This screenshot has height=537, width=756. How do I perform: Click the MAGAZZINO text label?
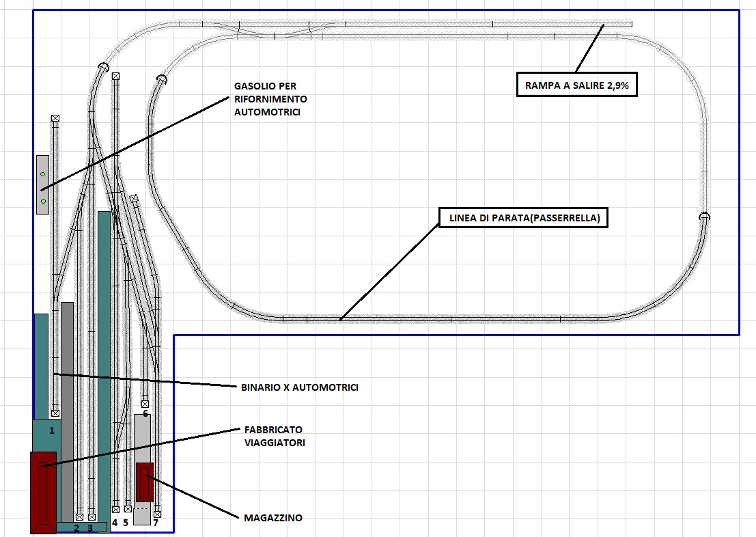pyautogui.click(x=272, y=519)
